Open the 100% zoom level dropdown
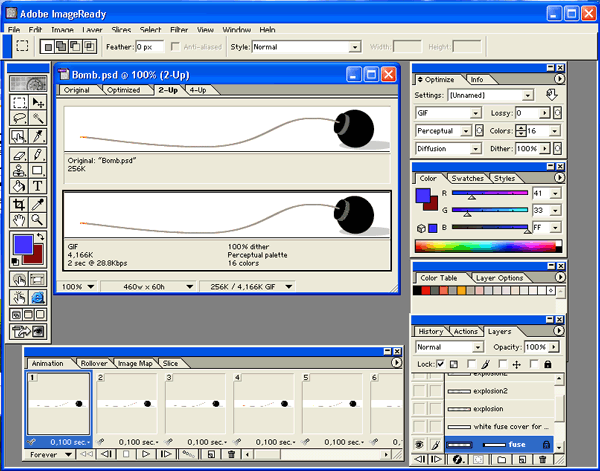The width and height of the screenshot is (600, 471). tap(78, 286)
